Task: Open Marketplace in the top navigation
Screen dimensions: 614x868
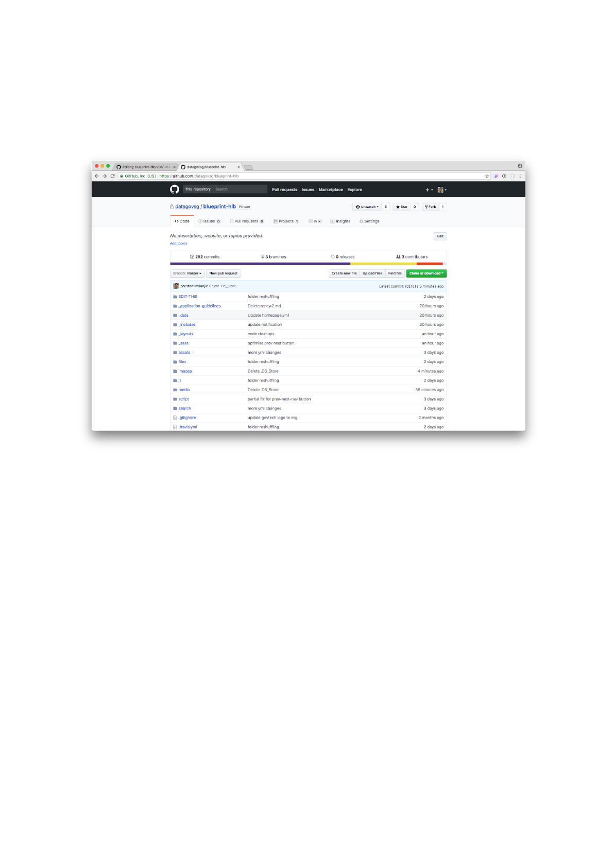Action: click(331, 190)
